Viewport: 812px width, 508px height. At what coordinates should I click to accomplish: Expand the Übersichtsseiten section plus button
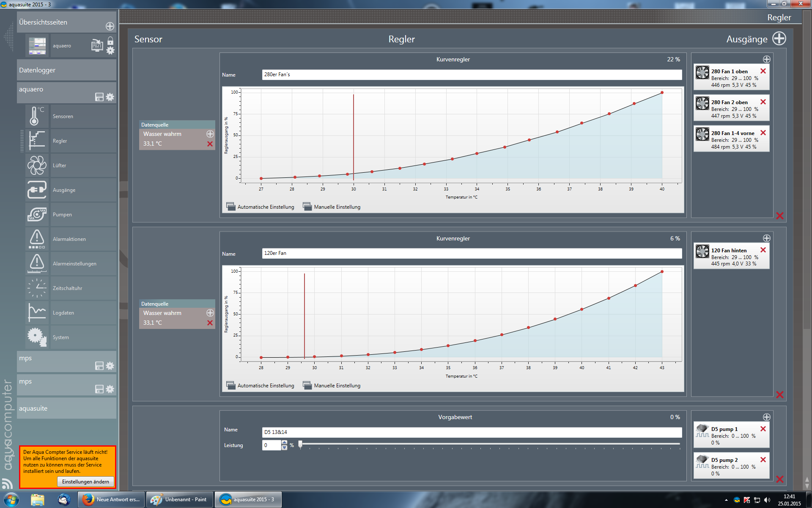(x=110, y=26)
